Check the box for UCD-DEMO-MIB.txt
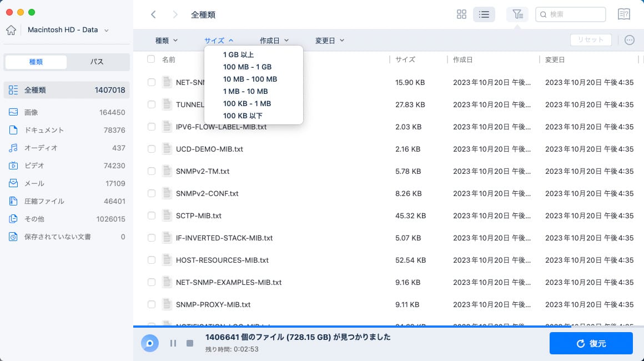The image size is (644, 361). [x=152, y=149]
